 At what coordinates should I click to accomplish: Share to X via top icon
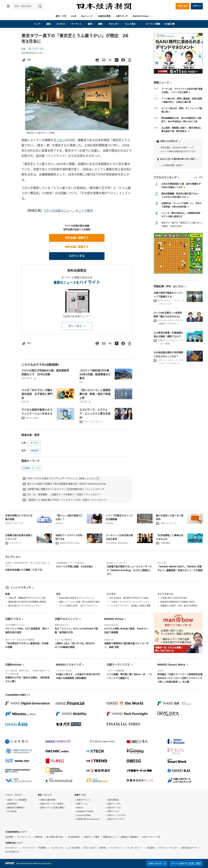click(x=116, y=60)
